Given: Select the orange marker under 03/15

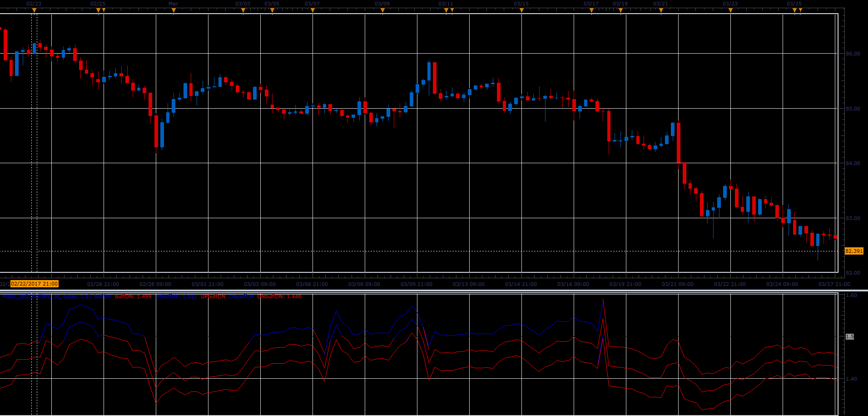Looking at the screenshot, I should (x=521, y=10).
